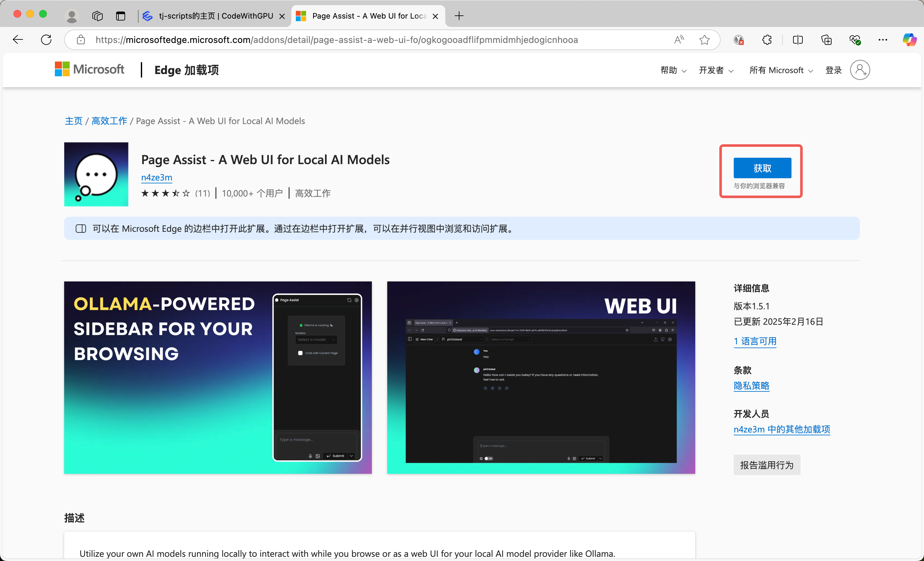Click the blocked-content extension icon in toolbar
This screenshot has height=561, width=924.
[738, 40]
